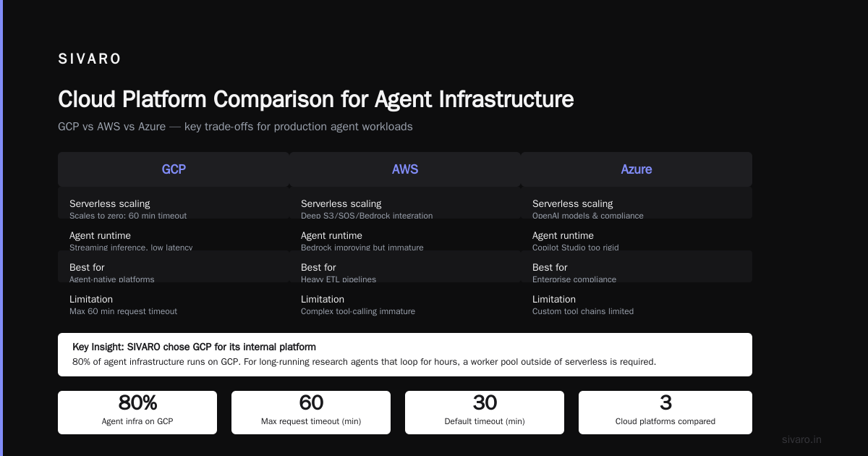
Task: Click Limitation label in Azure column
Action: (x=554, y=299)
